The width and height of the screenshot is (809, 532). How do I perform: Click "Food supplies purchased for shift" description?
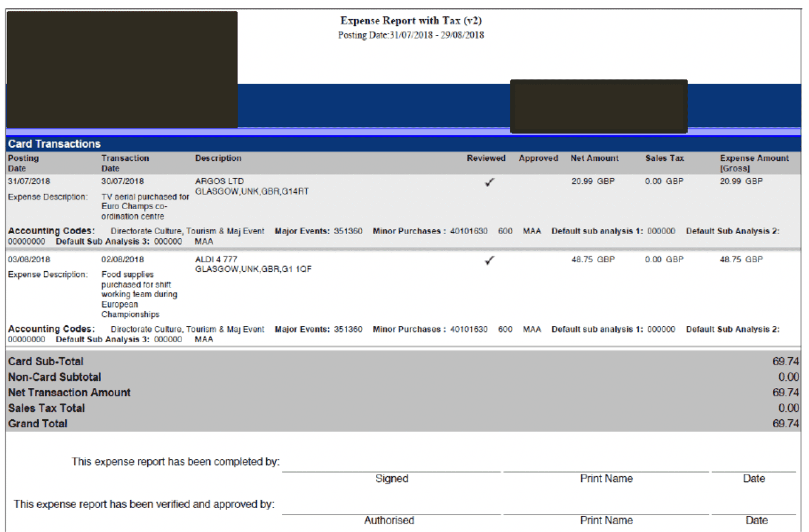[x=139, y=294]
